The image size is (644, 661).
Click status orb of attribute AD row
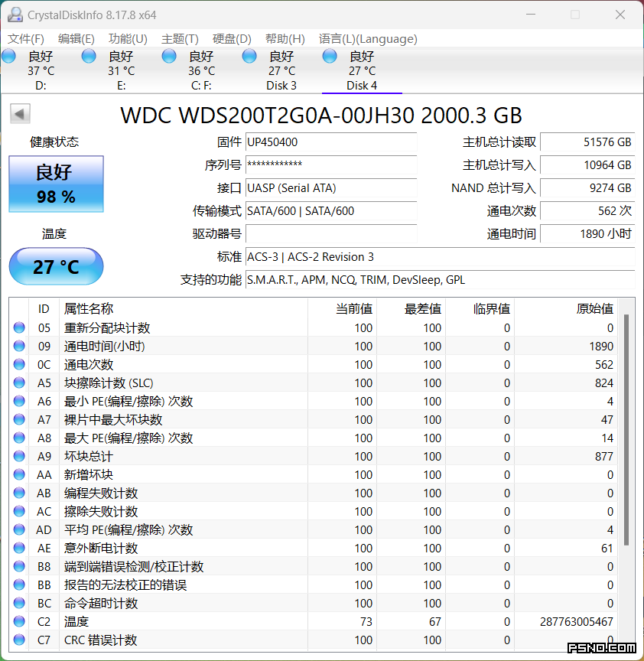19,529
